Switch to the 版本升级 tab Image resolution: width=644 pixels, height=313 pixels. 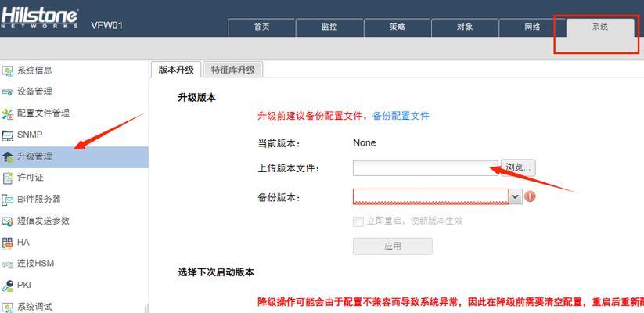176,70
